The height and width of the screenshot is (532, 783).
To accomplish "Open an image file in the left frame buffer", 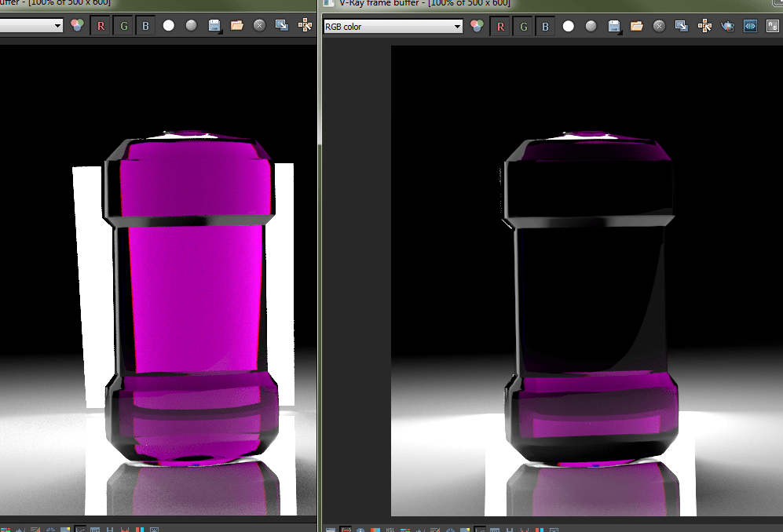I will pyautogui.click(x=236, y=25).
